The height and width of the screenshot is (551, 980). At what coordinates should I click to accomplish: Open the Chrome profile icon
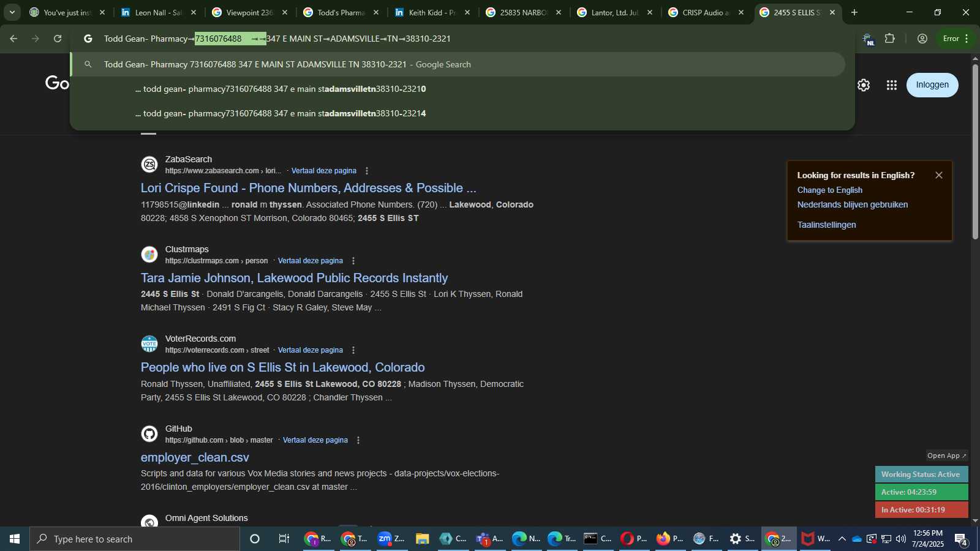922,39
